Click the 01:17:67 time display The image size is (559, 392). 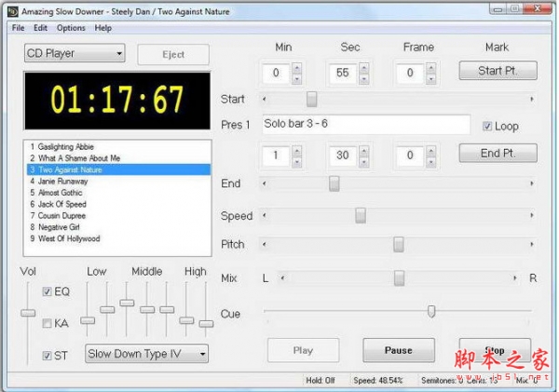(117, 101)
